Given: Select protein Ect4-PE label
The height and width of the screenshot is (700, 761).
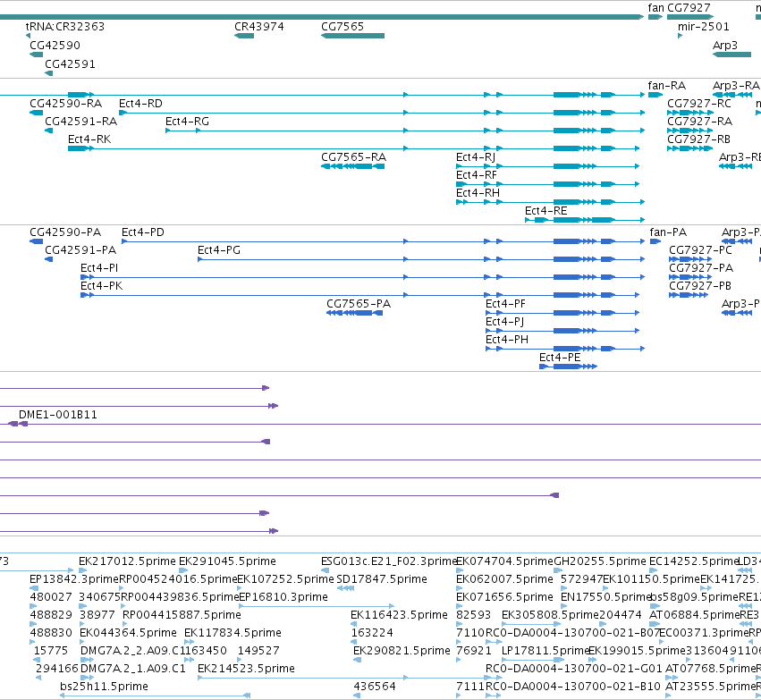Looking at the screenshot, I should [560, 358].
